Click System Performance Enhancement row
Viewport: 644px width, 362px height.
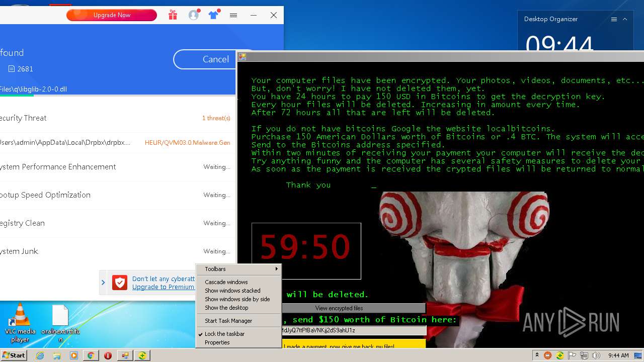point(118,167)
